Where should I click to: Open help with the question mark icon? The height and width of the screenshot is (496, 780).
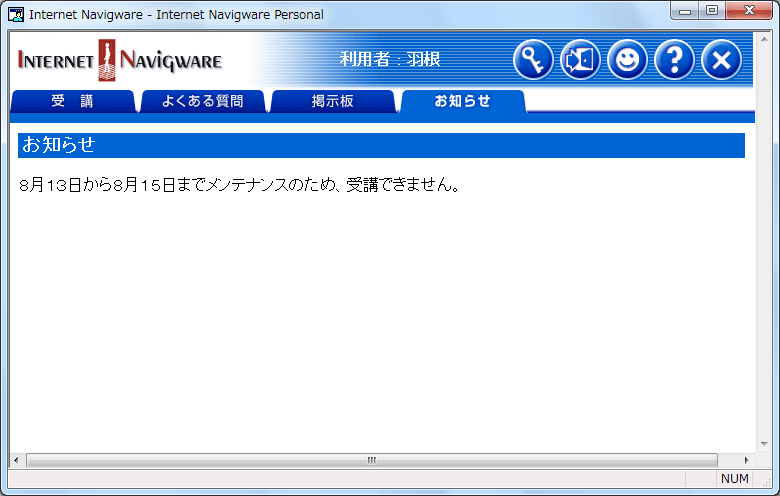click(674, 60)
